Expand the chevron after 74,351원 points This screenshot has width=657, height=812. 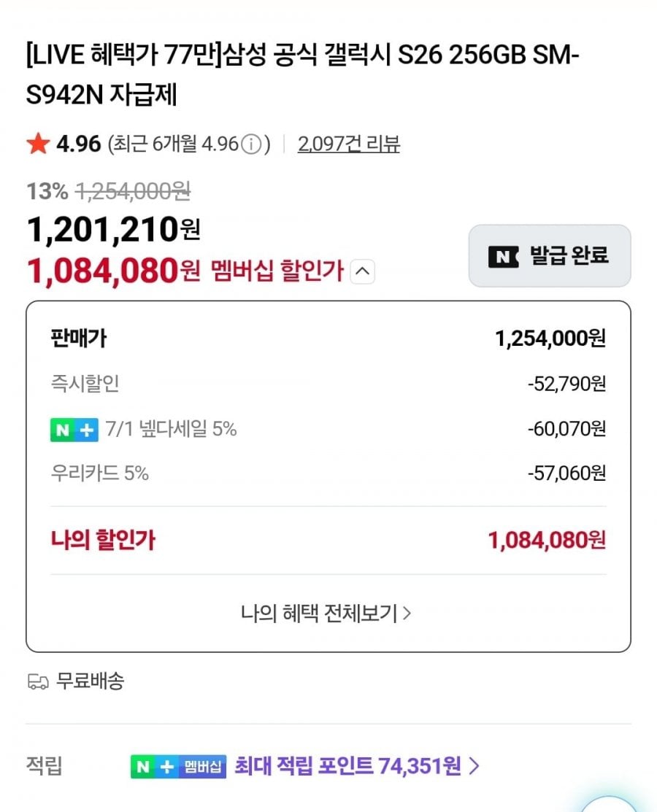point(474,766)
